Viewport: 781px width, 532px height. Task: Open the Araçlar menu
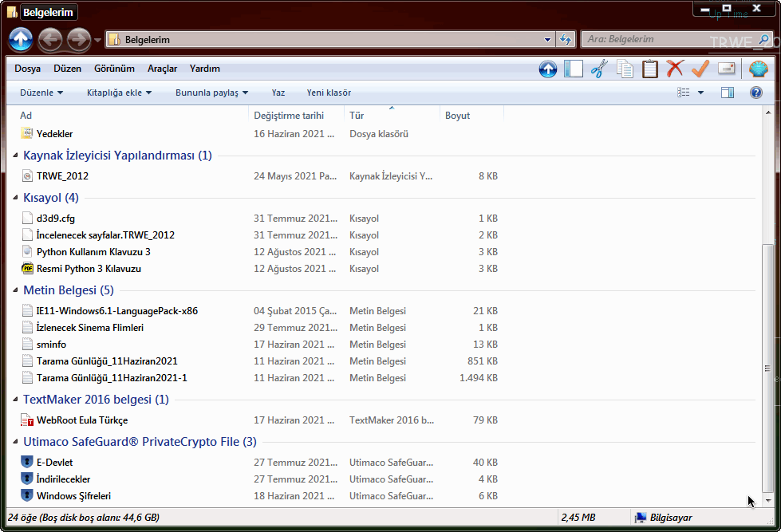click(x=163, y=69)
